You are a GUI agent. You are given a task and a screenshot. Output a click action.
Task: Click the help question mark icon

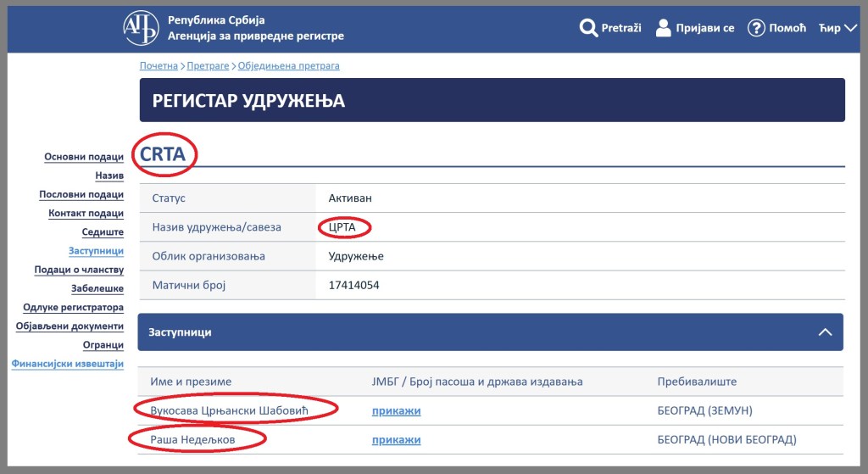pyautogui.click(x=756, y=28)
